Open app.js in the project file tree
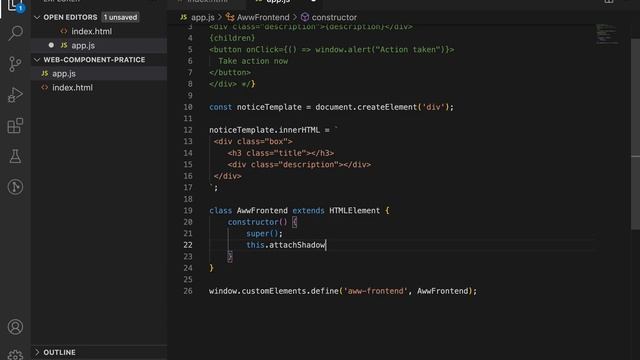640x360 pixels. coord(64,73)
